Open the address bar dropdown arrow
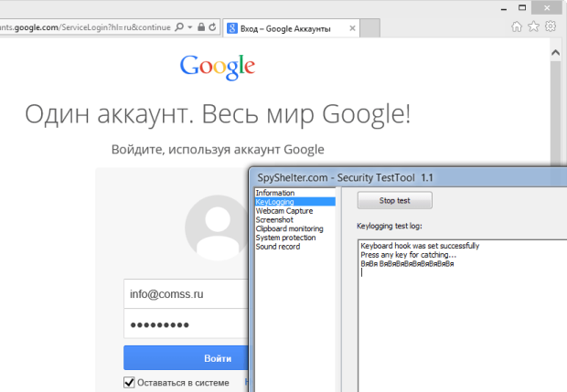Viewport: 567px width, 392px height. pos(190,27)
